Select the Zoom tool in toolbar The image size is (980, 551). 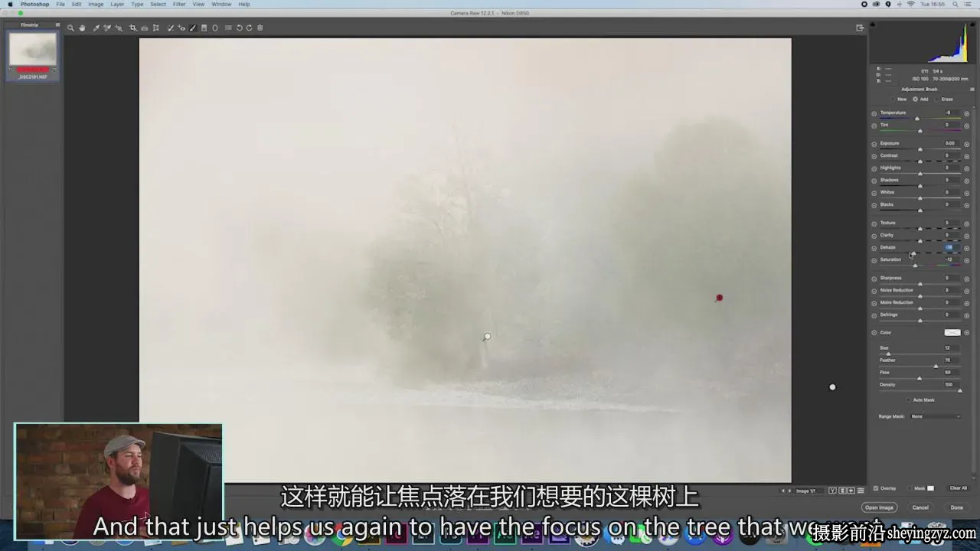click(70, 28)
